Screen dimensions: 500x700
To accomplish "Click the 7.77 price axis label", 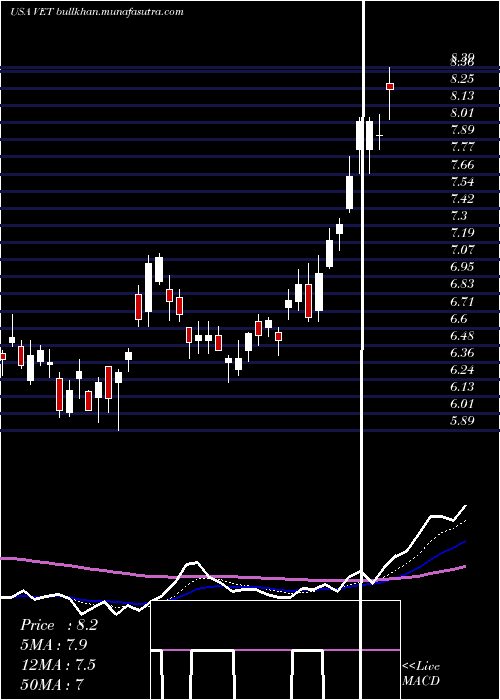I will click(x=462, y=147).
